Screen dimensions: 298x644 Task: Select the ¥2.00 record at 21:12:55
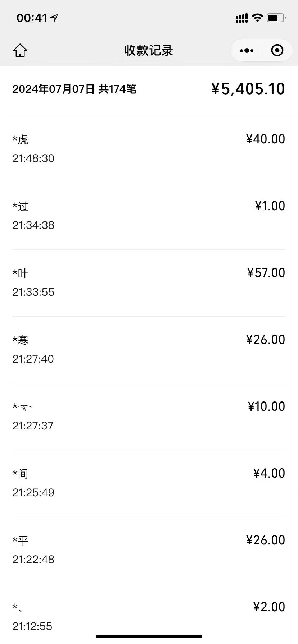pyautogui.click(x=149, y=616)
